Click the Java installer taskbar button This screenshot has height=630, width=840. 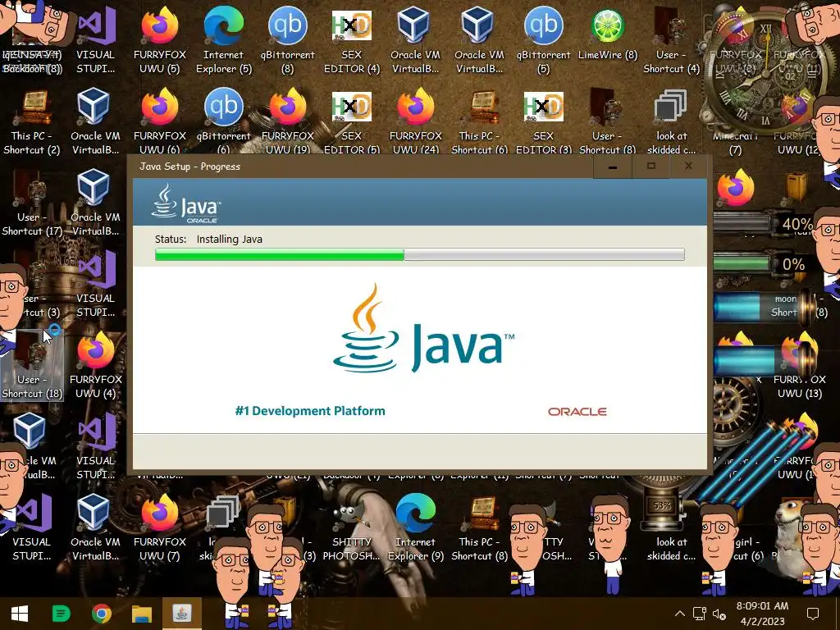coord(181,614)
